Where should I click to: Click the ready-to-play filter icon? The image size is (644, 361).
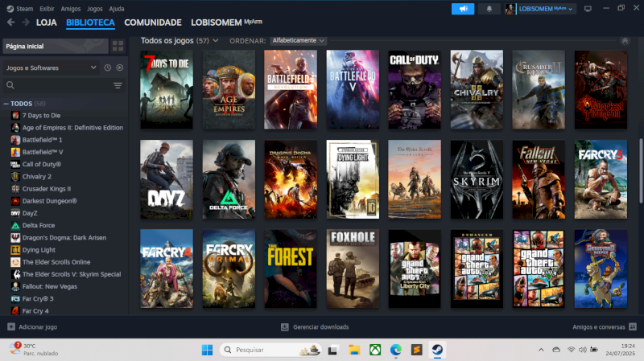(120, 68)
